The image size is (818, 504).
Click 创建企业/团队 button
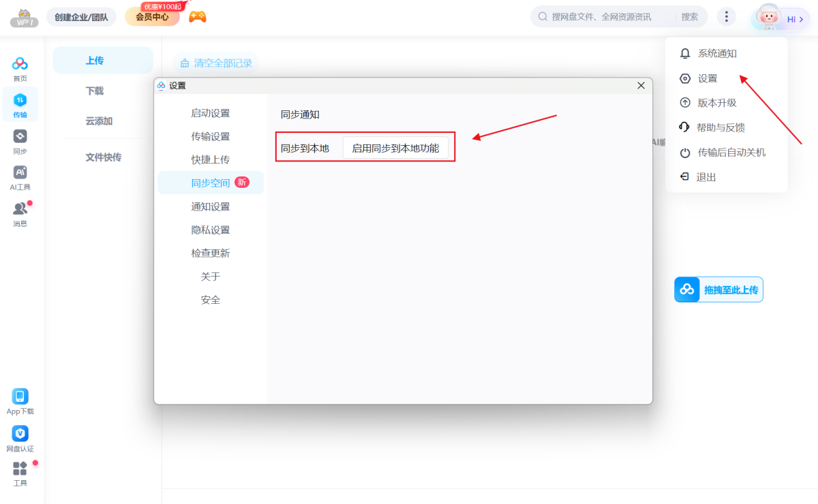[x=81, y=17]
